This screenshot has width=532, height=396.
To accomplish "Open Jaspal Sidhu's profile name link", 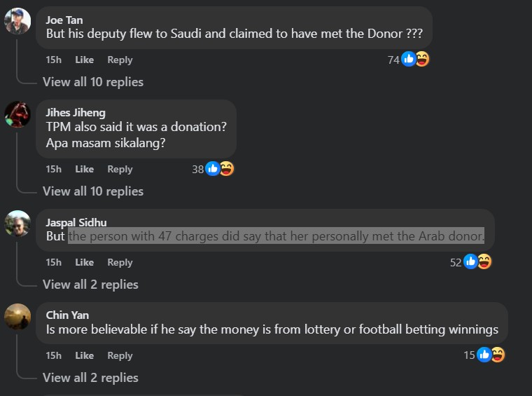I will tap(76, 222).
